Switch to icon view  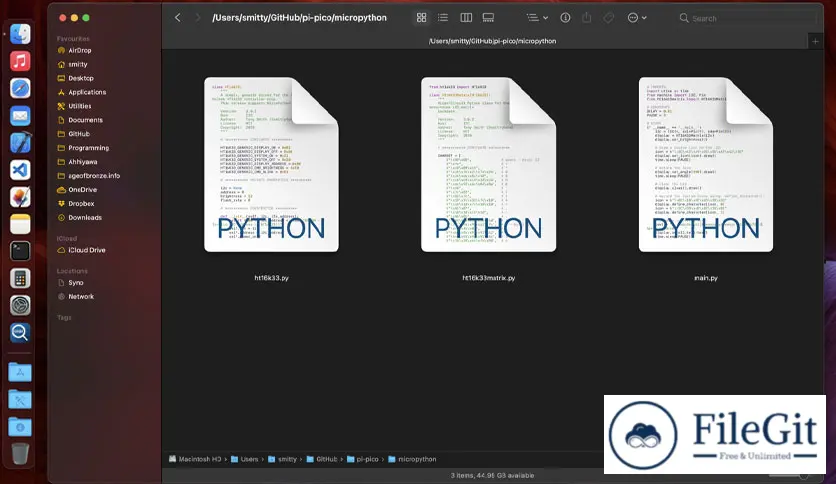click(x=421, y=18)
